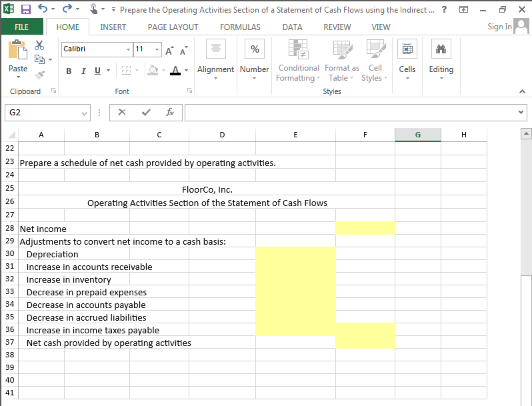Screen dimensions: 532x406
Task: Click the Sign In link
Action: [499, 27]
